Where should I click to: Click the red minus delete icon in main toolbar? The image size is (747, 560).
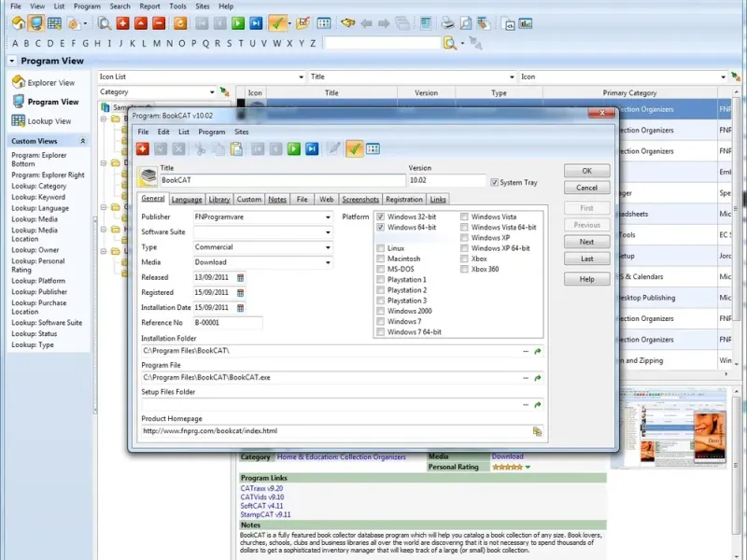159,22
